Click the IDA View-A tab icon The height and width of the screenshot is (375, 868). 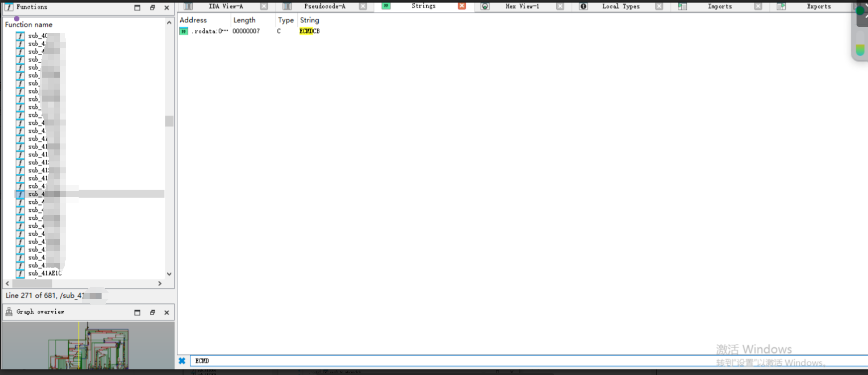(x=188, y=6)
